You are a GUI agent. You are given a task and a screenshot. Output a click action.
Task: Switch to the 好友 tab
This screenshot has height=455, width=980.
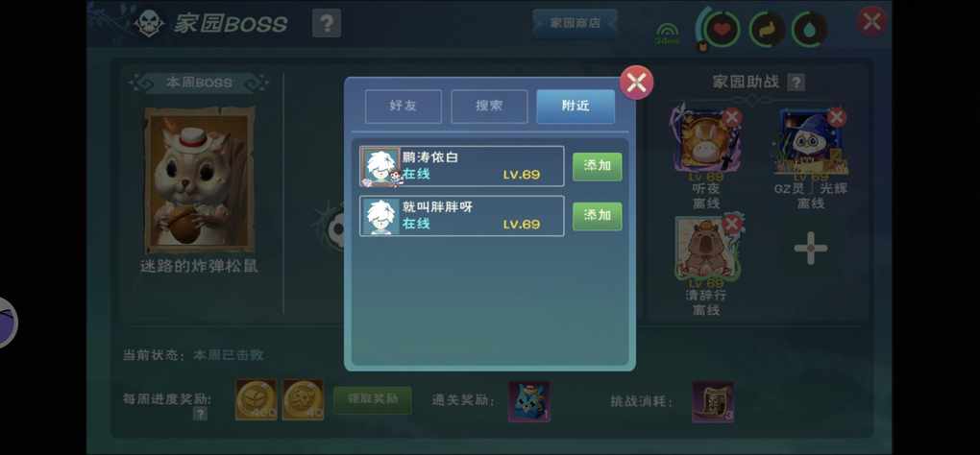(x=404, y=107)
